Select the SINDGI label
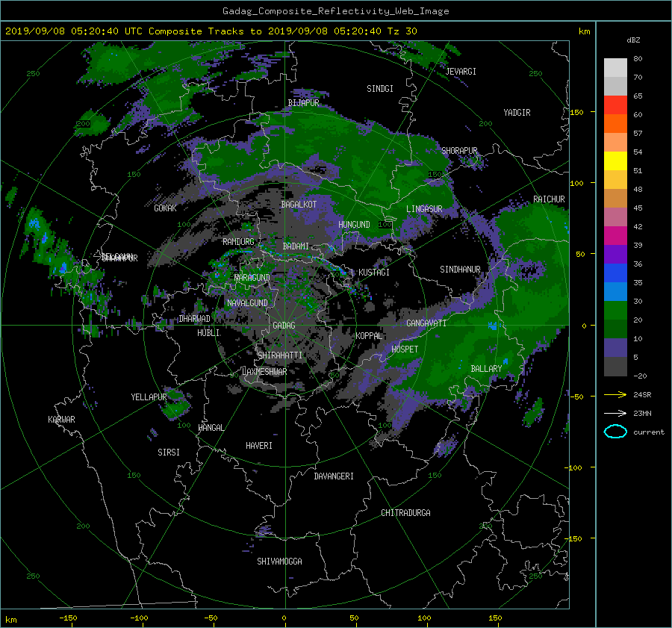The height and width of the screenshot is (628, 672). click(x=380, y=89)
